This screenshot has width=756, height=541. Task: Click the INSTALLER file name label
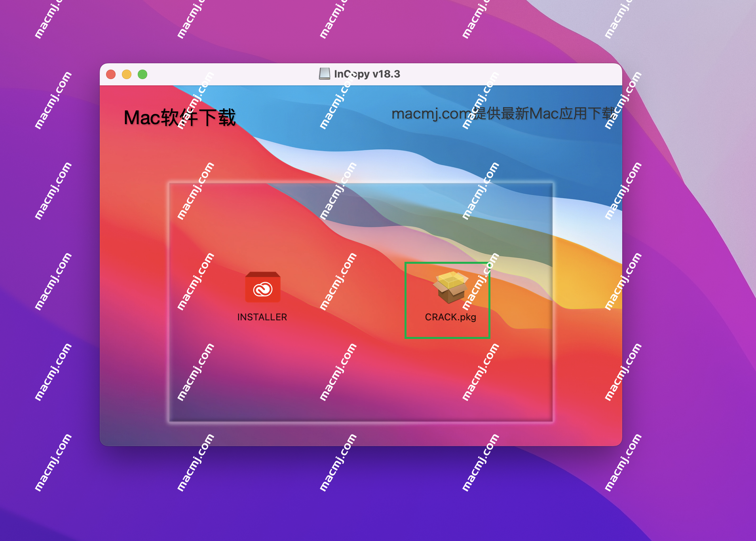point(262,317)
